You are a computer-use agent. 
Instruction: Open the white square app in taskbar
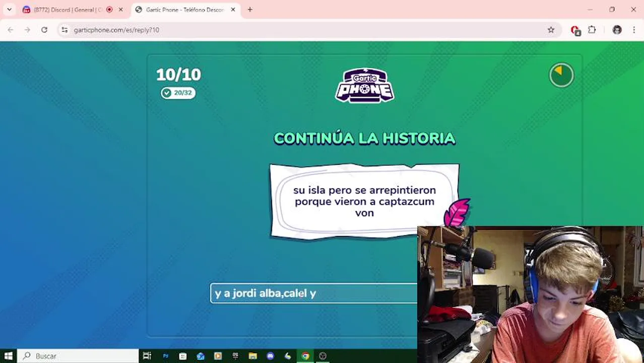point(183,356)
